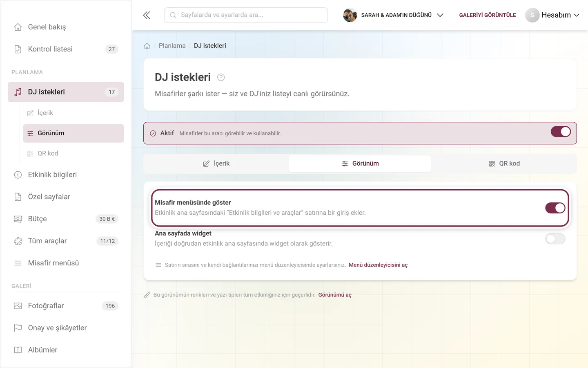Screen dimensions: 588x368
Task: Open the Hesabım account dropdown
Action: tap(552, 15)
